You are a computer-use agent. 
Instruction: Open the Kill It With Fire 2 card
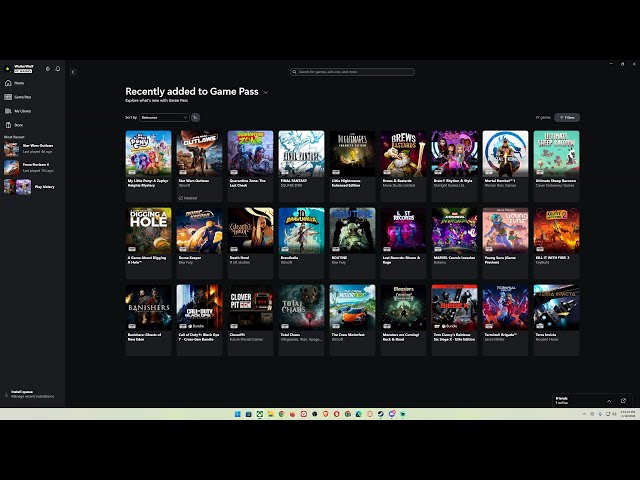(556, 243)
